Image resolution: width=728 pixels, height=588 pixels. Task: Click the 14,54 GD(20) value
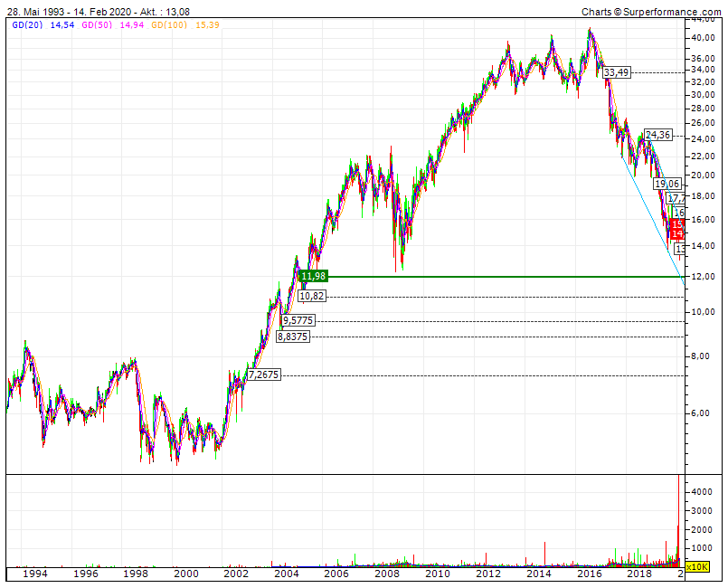[62, 25]
